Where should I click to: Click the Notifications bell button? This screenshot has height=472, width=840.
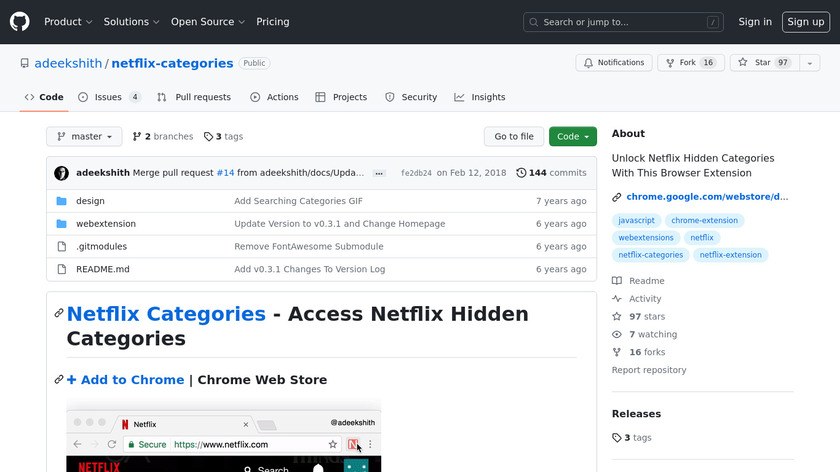[614, 63]
